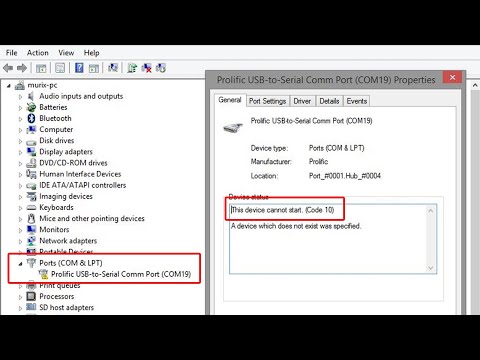Screen dimensions: 480x360
Task: Click the 'Port_#0001.Hub_#0004' location value
Action: tap(345, 176)
